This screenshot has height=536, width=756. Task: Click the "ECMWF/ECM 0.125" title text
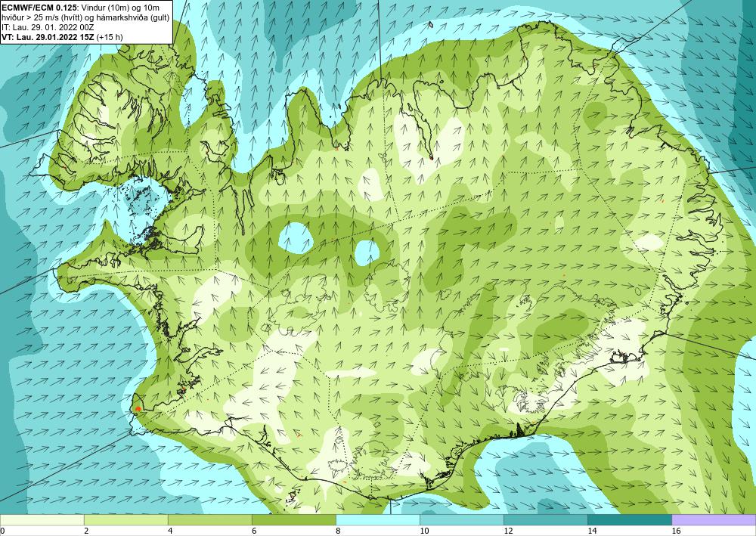(x=39, y=8)
